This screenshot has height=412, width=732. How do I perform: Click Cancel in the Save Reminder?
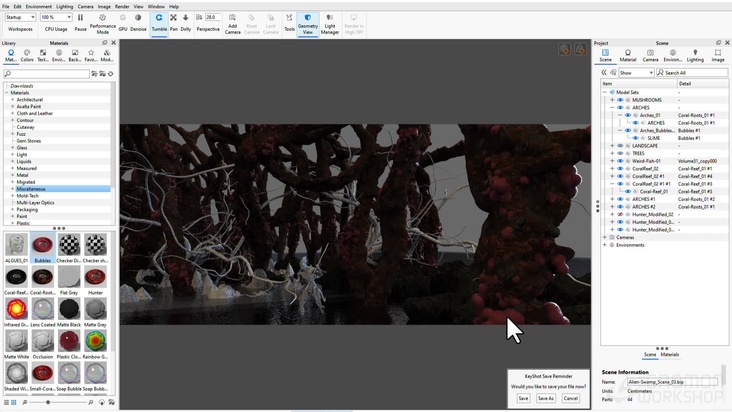570,398
